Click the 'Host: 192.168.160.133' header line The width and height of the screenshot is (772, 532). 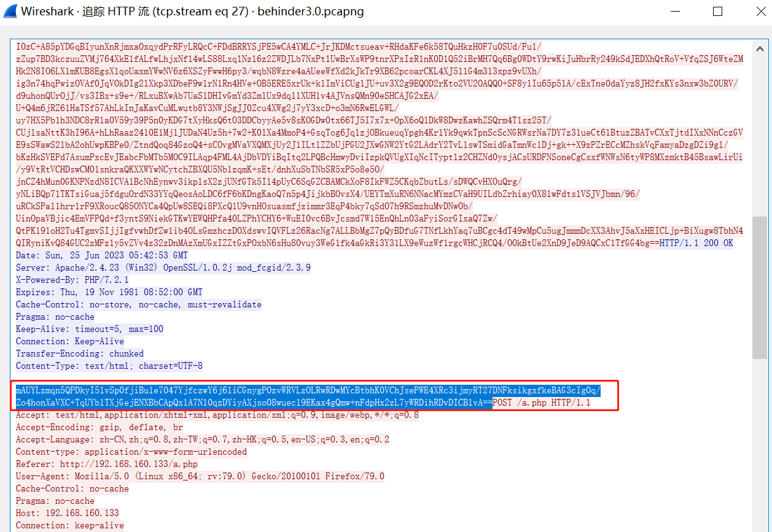pos(68,513)
